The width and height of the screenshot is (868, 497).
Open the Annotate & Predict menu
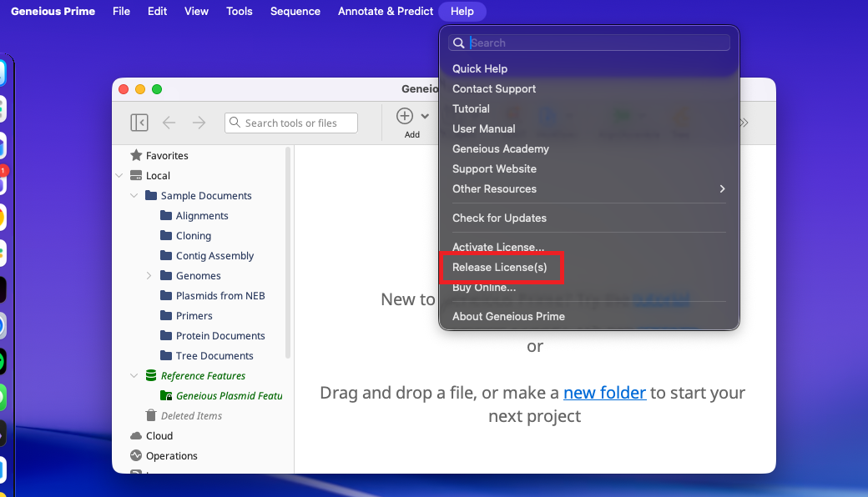click(x=386, y=11)
